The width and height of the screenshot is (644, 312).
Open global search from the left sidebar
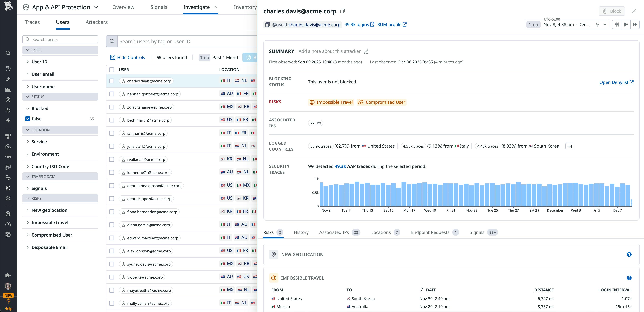(8, 53)
